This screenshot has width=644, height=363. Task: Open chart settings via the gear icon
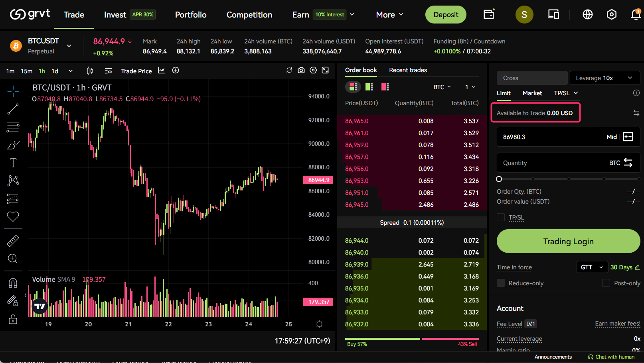313,70
